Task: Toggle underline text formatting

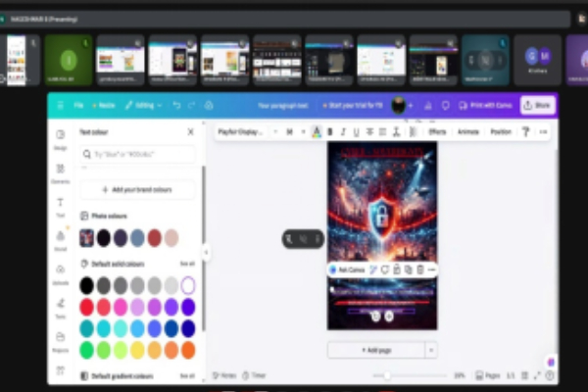Action: 356,131
